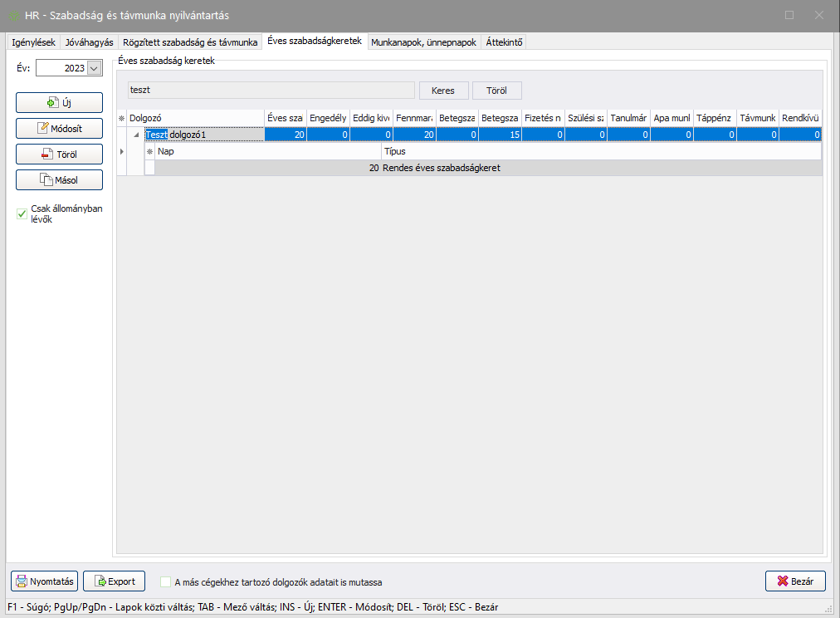Click Töröl next to the search field
Viewport: 840px width, 618px height.
click(496, 91)
